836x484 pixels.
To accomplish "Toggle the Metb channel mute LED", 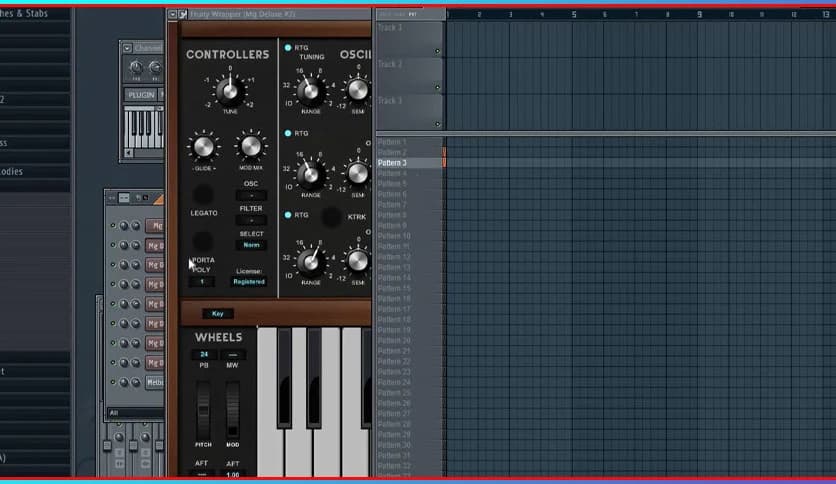I will (113, 382).
